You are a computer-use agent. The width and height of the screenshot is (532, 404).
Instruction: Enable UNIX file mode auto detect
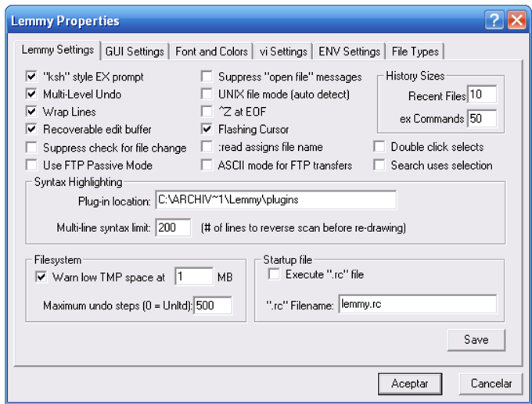pyautogui.click(x=207, y=95)
